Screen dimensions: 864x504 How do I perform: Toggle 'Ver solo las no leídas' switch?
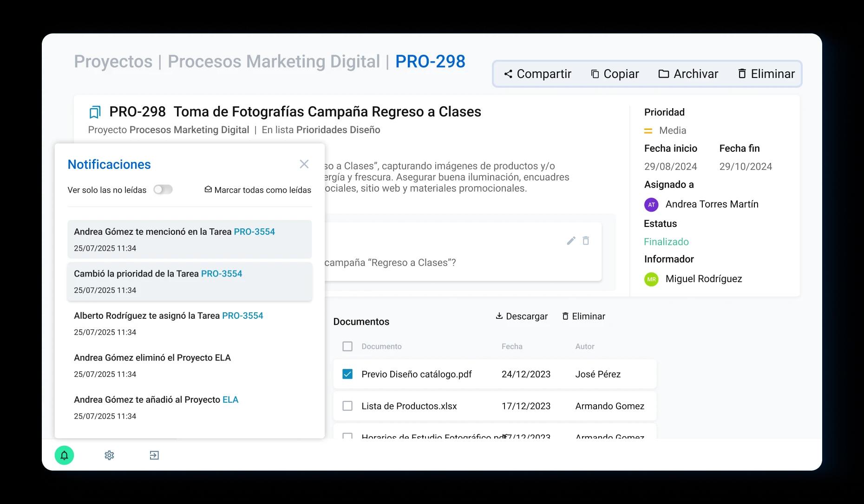[x=163, y=189]
